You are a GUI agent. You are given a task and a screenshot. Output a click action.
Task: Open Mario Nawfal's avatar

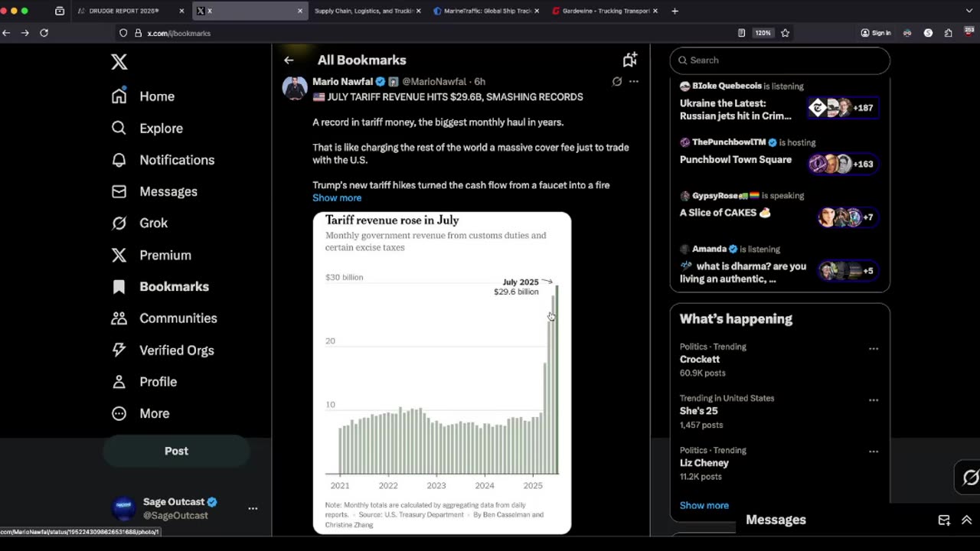(x=295, y=88)
